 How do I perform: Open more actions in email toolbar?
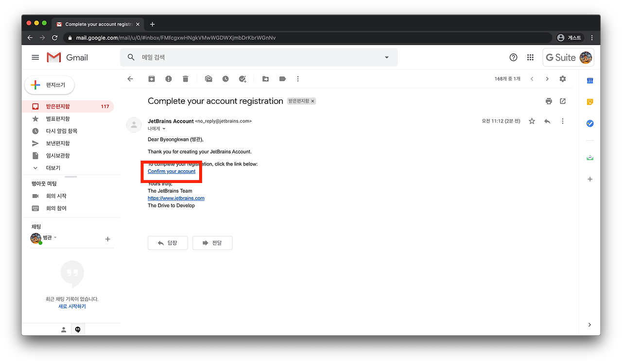298,79
